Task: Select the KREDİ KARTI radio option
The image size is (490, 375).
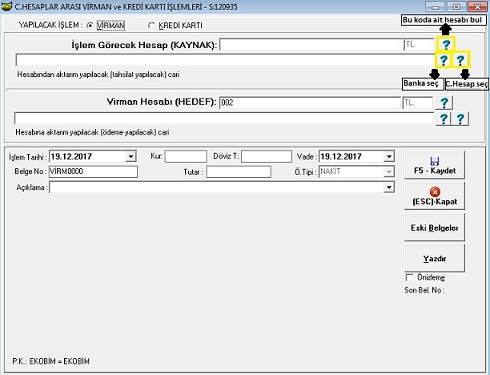Action: 151,25
